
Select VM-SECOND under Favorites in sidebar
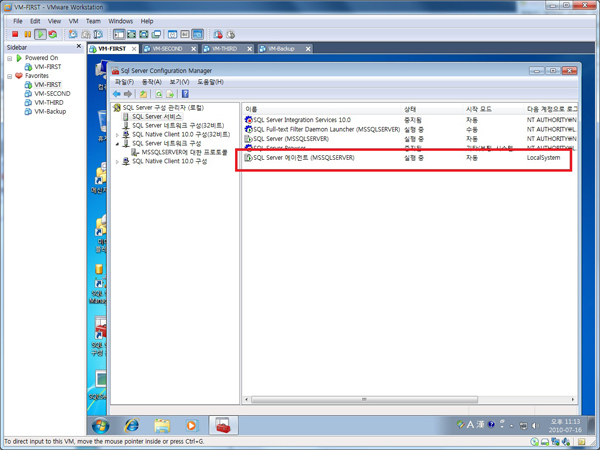click(52, 94)
